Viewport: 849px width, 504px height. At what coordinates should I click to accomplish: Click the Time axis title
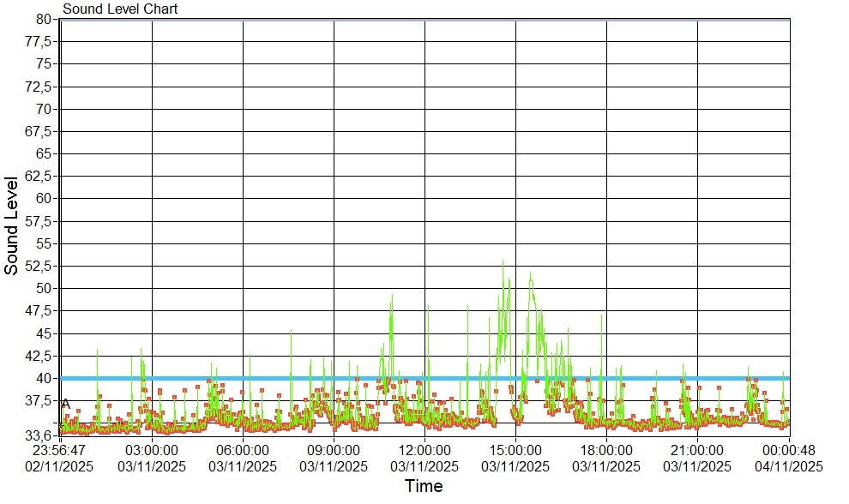424,487
